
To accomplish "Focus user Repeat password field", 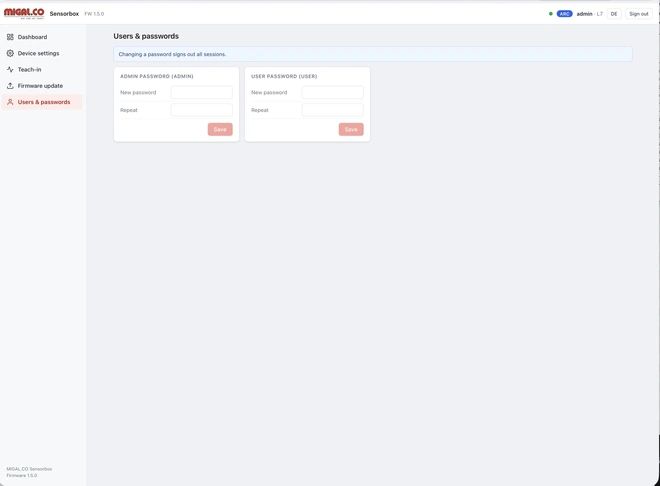I will tap(333, 110).
